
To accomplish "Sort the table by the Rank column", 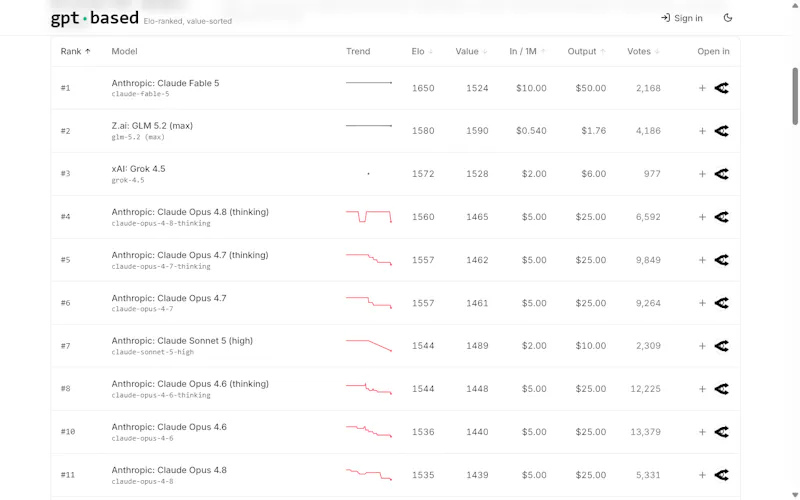I will pos(76,51).
